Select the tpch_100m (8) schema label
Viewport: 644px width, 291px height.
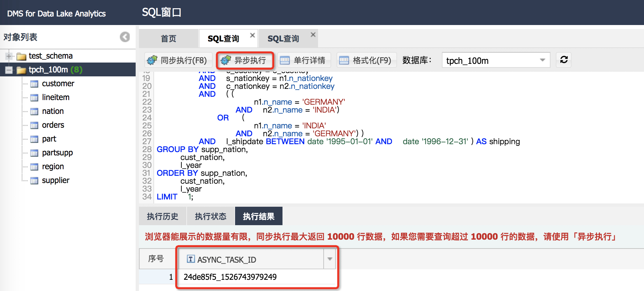point(56,70)
